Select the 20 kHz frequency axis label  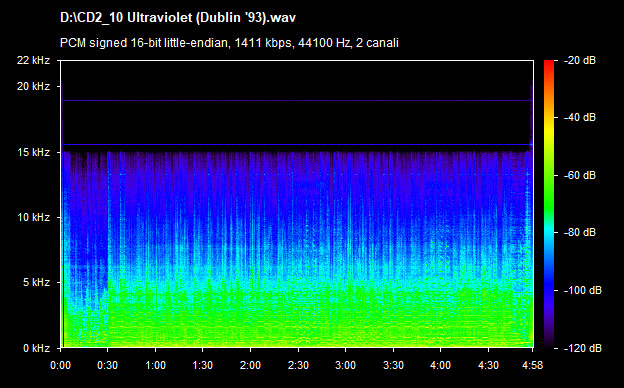tap(33, 86)
